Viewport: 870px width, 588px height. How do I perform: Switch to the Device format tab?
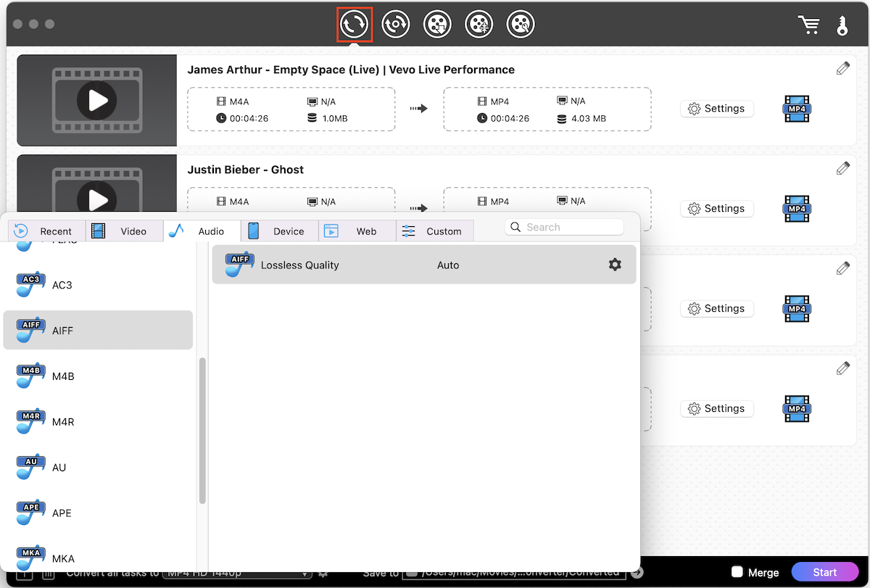click(279, 231)
